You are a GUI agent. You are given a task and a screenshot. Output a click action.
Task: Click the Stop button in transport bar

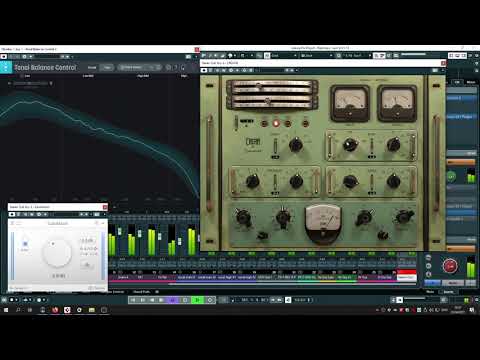[x=185, y=300]
